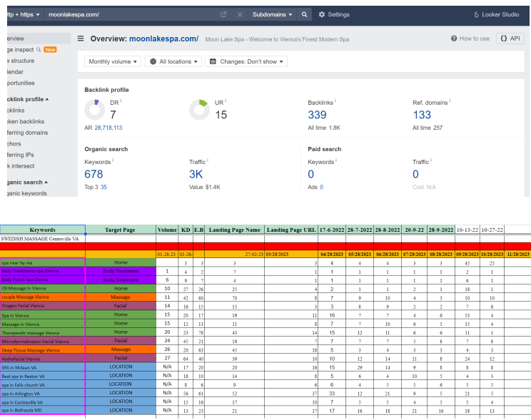Viewport: 531px width, 420px height.
Task: Open moonlakespa.com in new tab icon
Action: click(223, 14)
